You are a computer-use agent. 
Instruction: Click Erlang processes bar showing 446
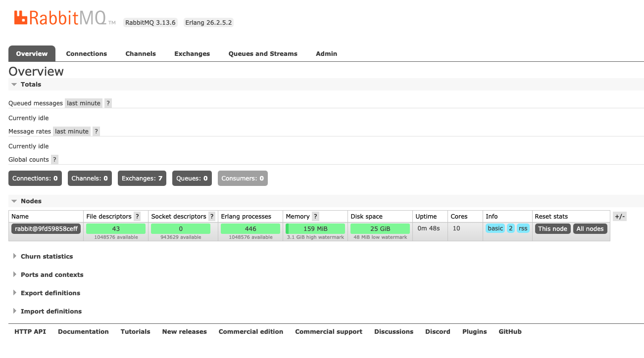[x=250, y=229]
